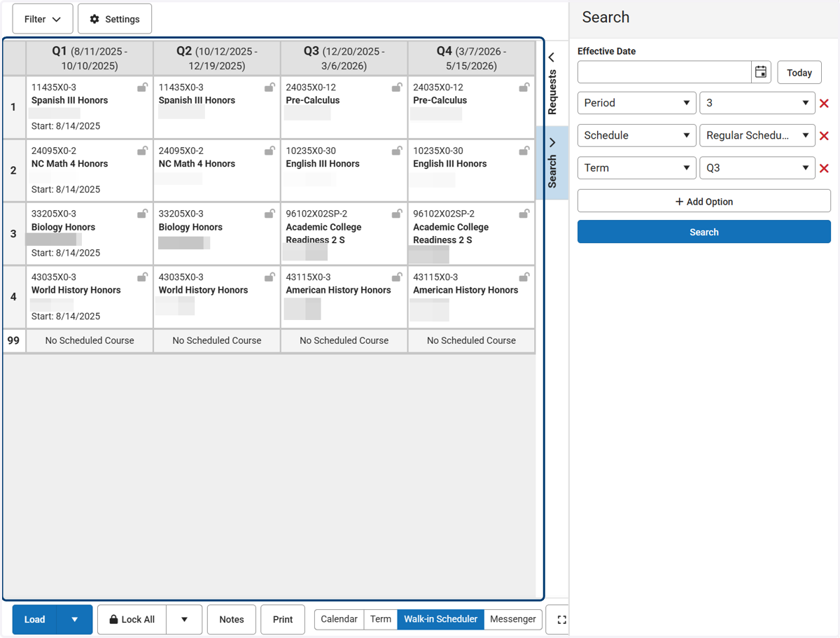The image size is (840, 638).
Task: Switch to Calendar view
Action: 339,619
